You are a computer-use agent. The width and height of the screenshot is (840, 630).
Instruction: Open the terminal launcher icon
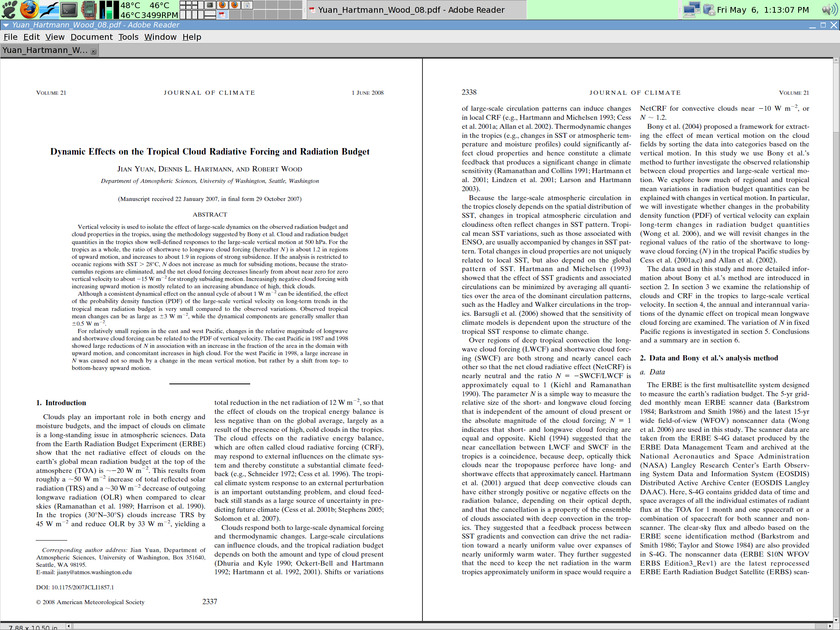click(x=68, y=9)
